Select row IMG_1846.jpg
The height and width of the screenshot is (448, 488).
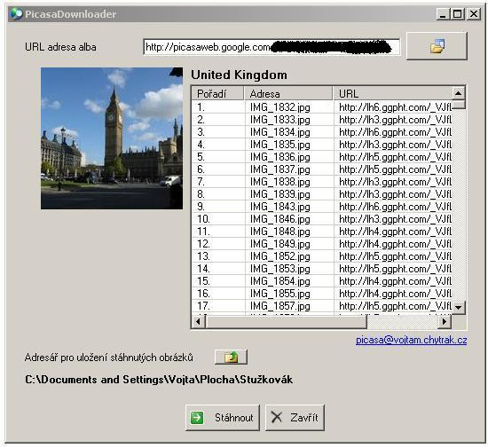[322, 219]
